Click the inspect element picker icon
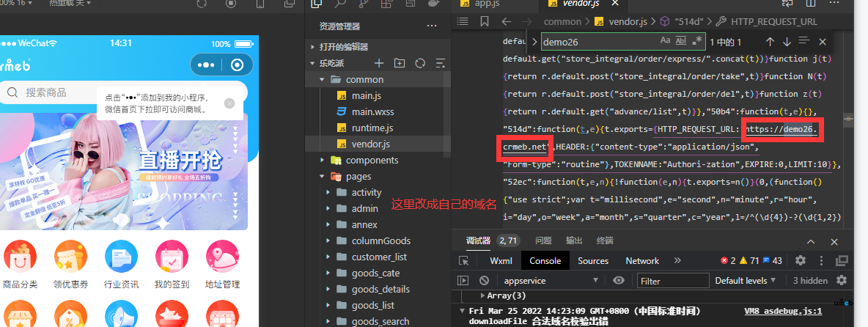Image resolution: width=868 pixels, height=327 pixels. point(464,260)
